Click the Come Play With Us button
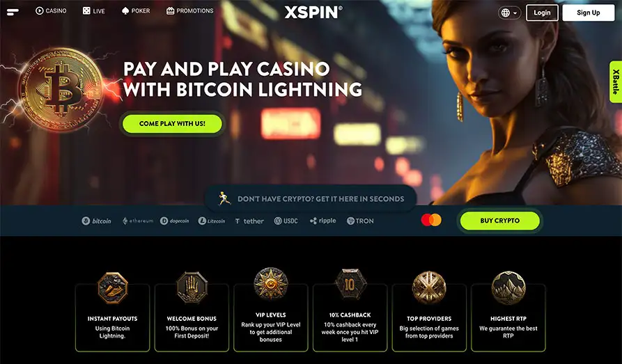The width and height of the screenshot is (622, 364). tap(172, 124)
